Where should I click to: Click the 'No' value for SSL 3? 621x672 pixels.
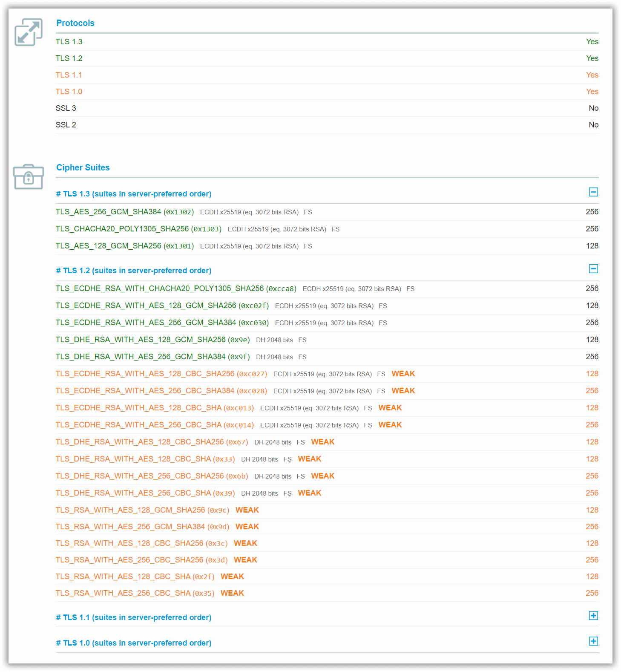[x=594, y=108]
